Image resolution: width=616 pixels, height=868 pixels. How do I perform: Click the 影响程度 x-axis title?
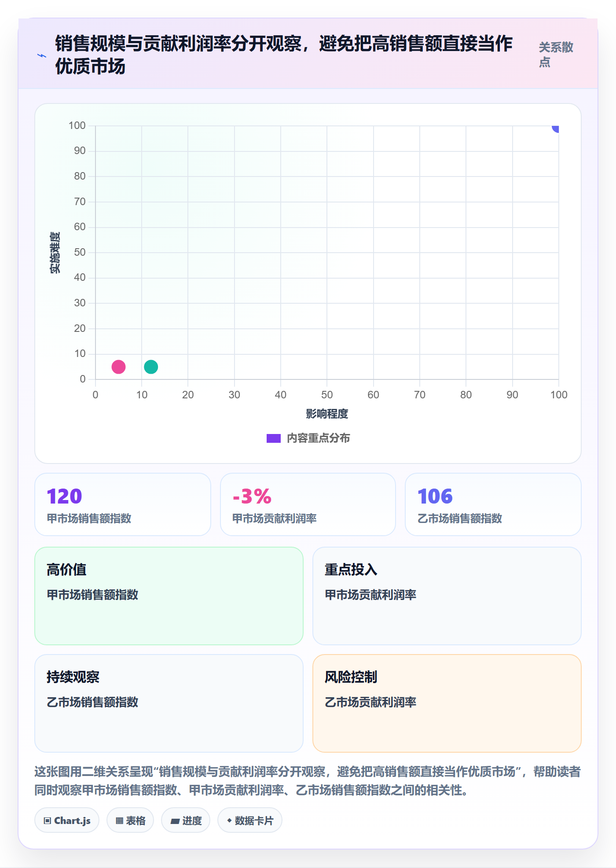327,414
